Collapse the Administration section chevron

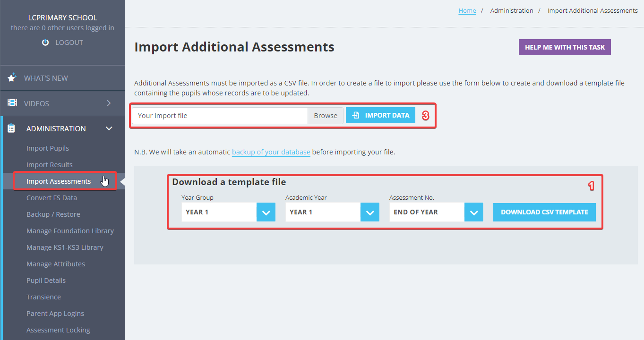point(109,128)
